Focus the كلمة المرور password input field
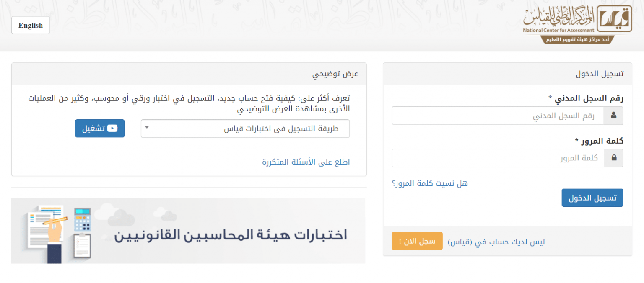 tap(498, 158)
